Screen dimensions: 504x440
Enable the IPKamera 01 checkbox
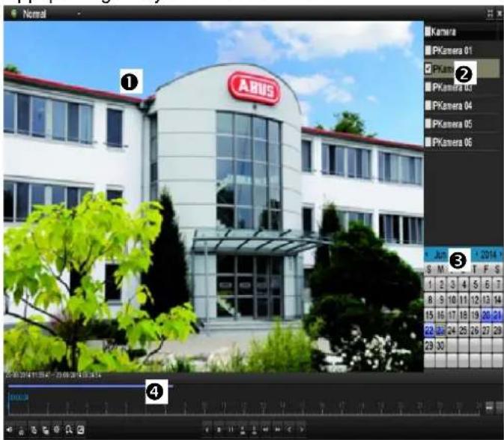428,50
